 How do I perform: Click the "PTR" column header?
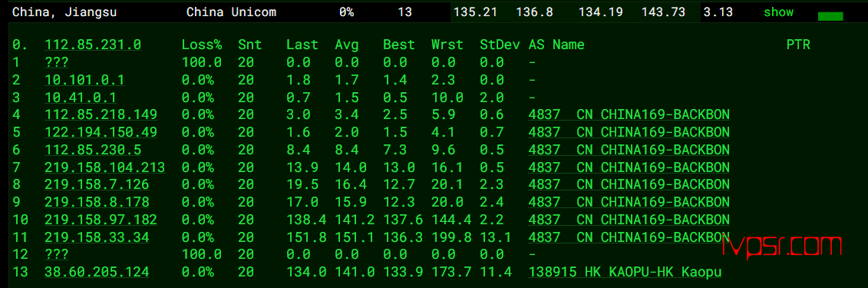pos(798,45)
